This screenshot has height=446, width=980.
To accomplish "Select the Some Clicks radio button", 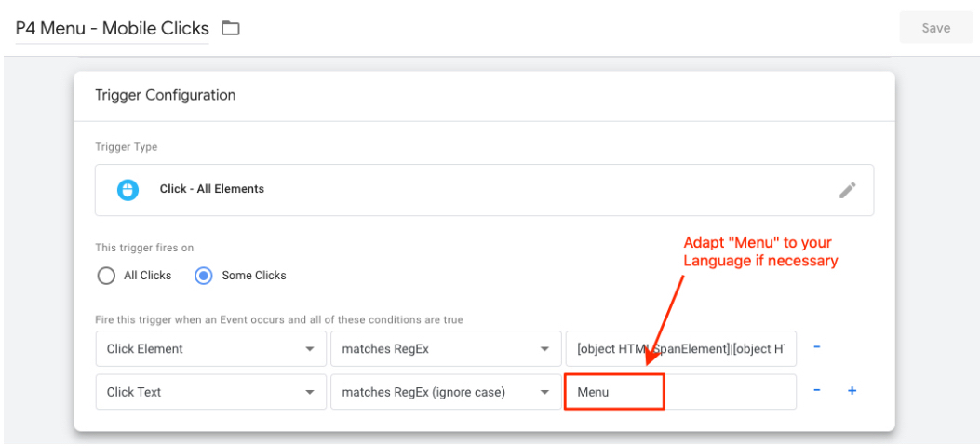I will [x=203, y=276].
